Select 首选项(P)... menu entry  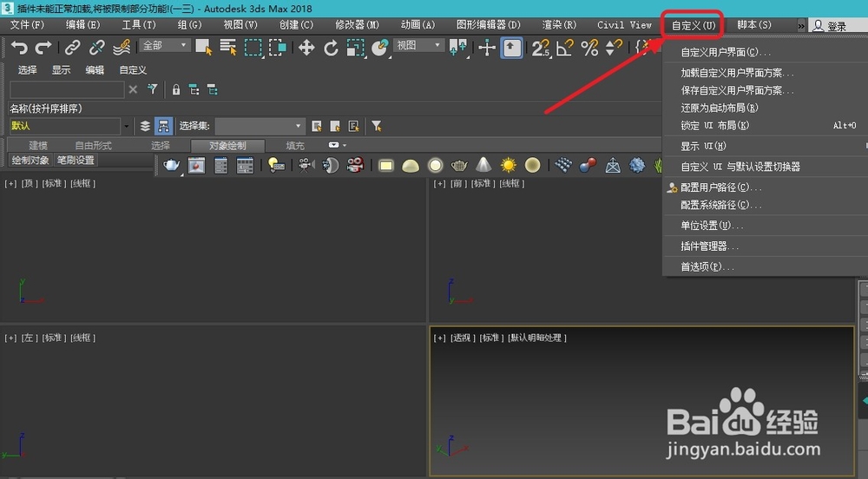[707, 266]
